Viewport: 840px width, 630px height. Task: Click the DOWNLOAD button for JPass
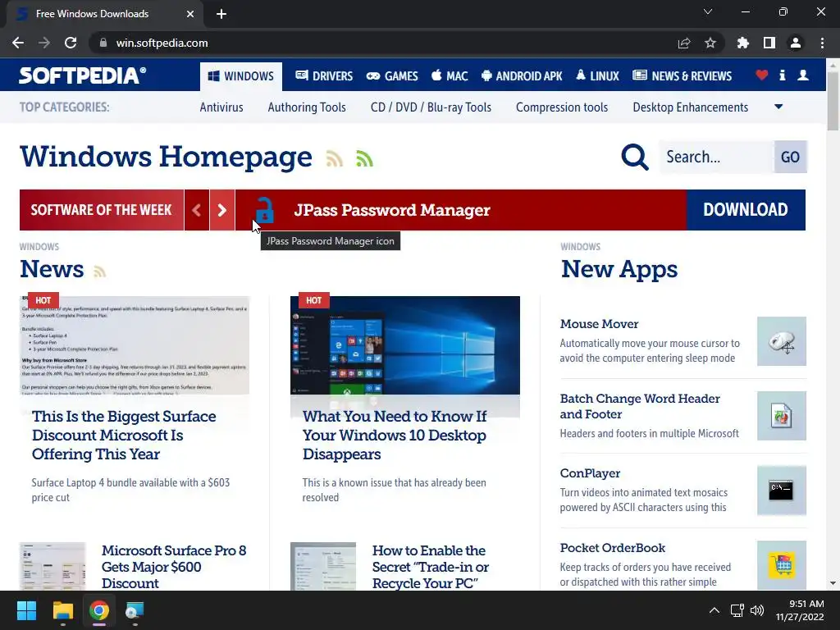click(x=746, y=210)
